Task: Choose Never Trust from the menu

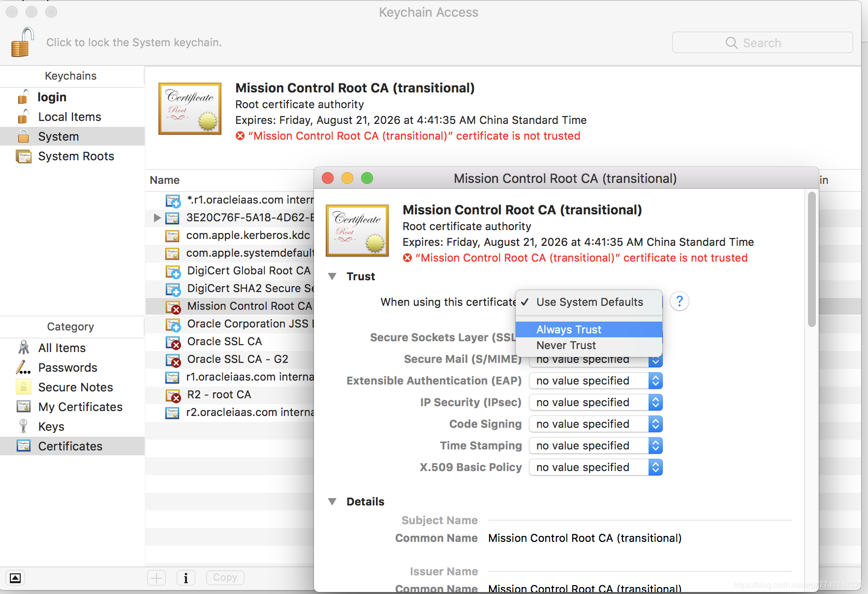Action: click(x=566, y=345)
